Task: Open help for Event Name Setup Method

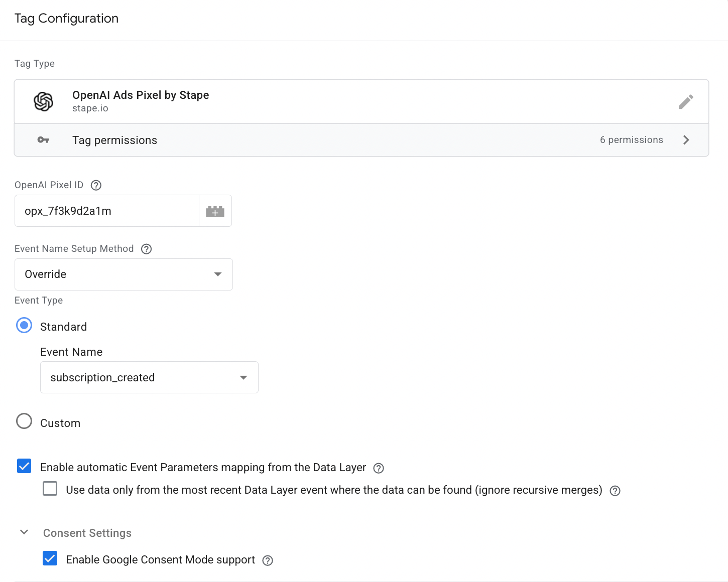Action: 147,249
